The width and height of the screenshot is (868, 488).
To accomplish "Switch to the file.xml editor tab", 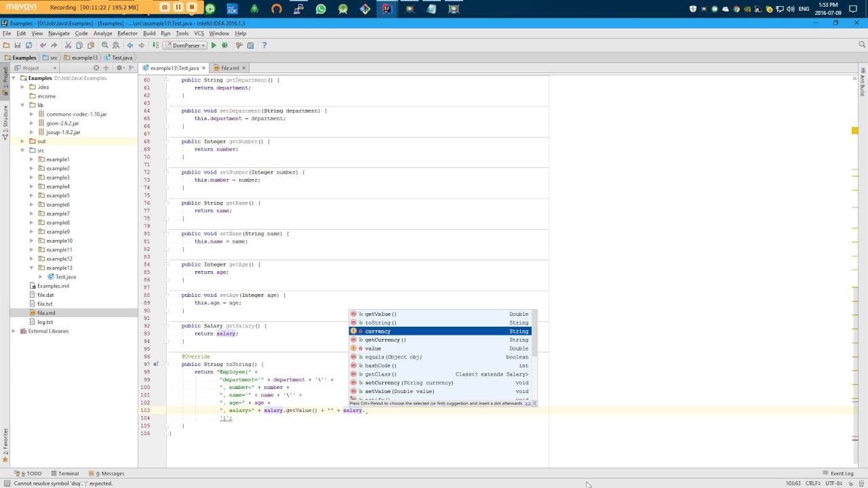I will pos(230,68).
